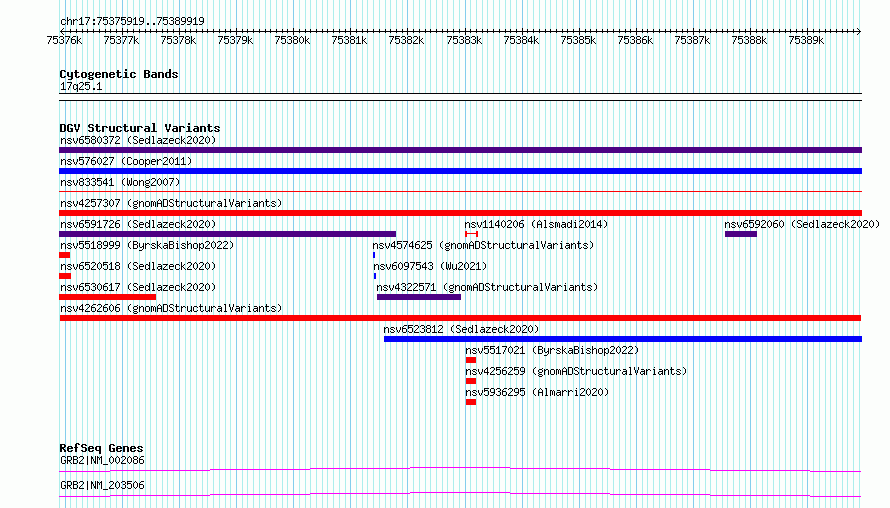Image resolution: width=890 pixels, height=508 pixels.
Task: Select the red nsv4257307 variant bar
Action: pos(460,213)
